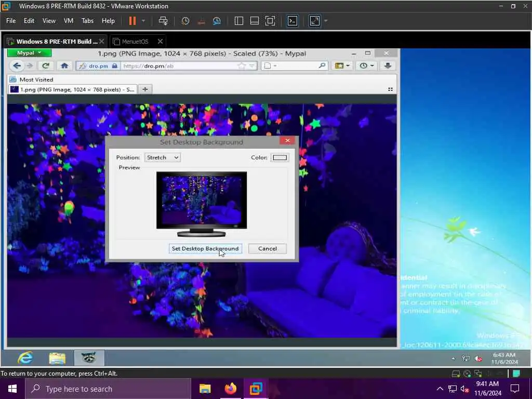Select the 1.png tab in Mypal
The height and width of the screenshot is (399, 532).
tap(73, 89)
